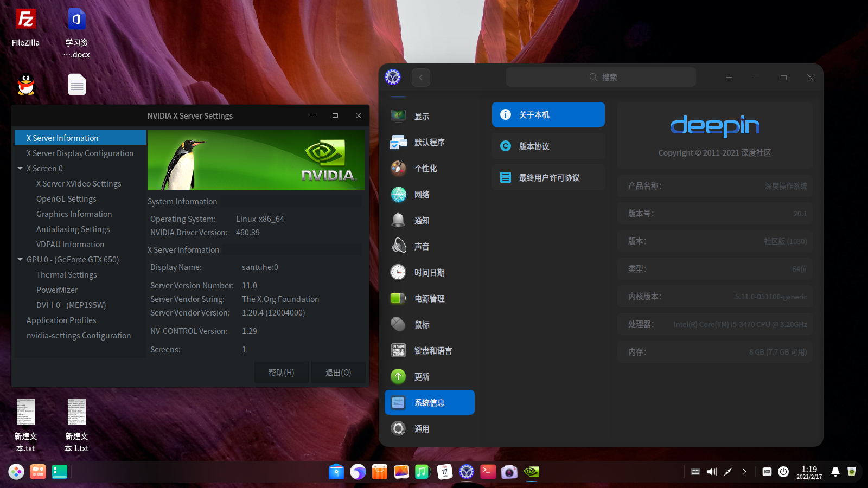This screenshot has height=488, width=868.
Task: Open Application Profiles
Action: (61, 320)
